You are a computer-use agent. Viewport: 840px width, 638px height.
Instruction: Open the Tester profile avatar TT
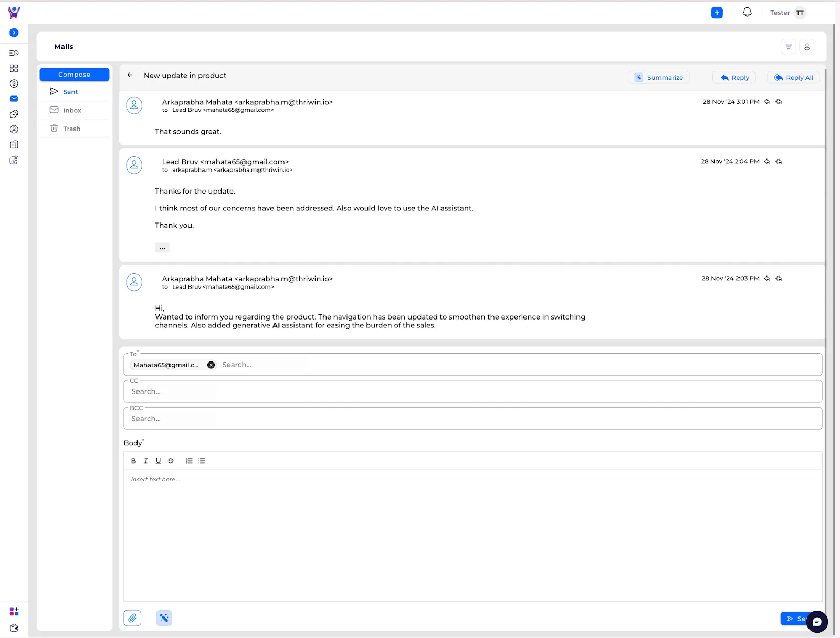800,13
